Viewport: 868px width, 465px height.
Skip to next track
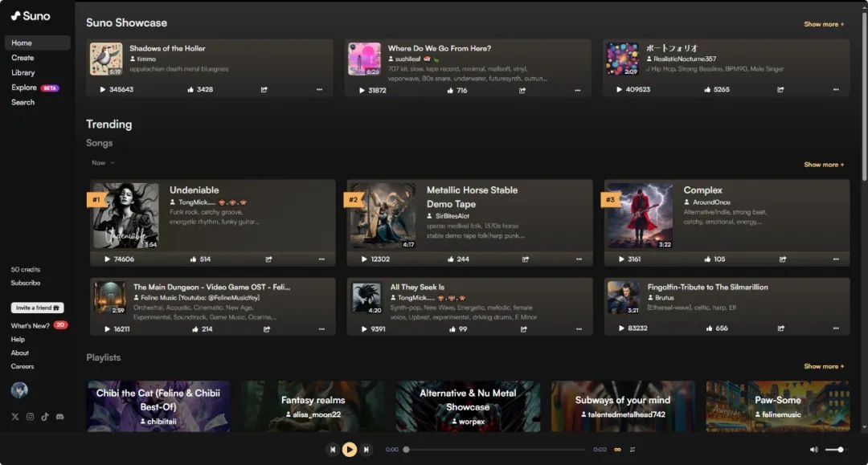(x=366, y=450)
